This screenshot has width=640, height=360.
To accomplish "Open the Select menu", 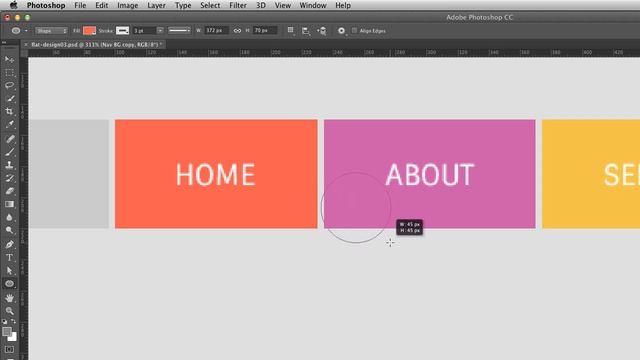I will pos(210,5).
